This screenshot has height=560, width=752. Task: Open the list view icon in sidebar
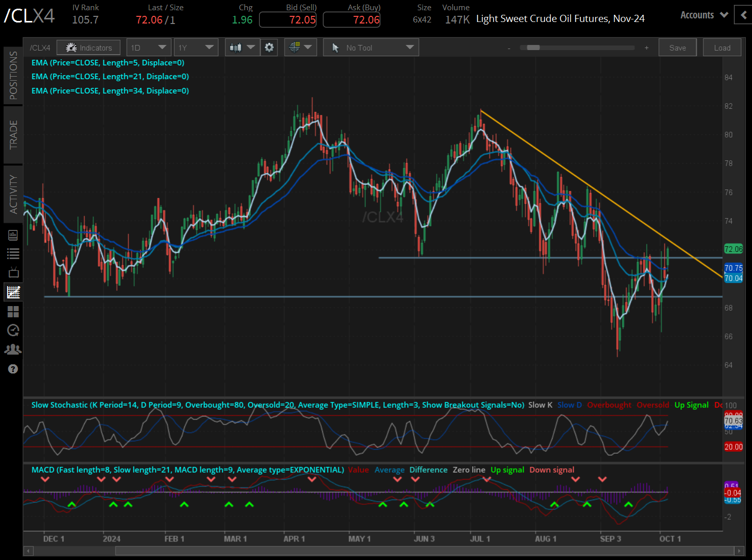(13, 253)
